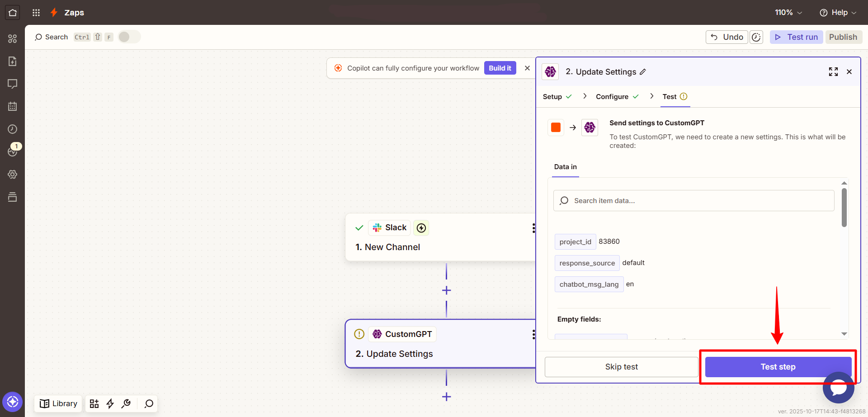This screenshot has width=868, height=417.
Task: Click the wrench tool icon
Action: point(126,403)
